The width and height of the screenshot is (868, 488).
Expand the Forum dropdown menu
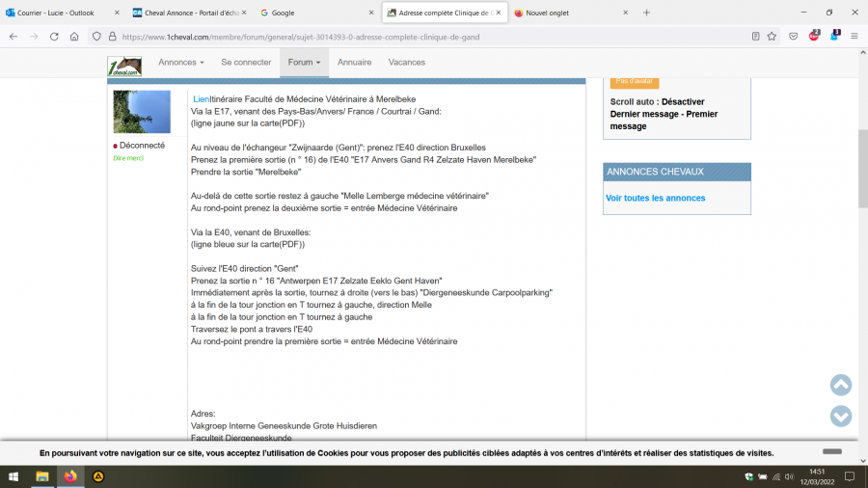(304, 62)
